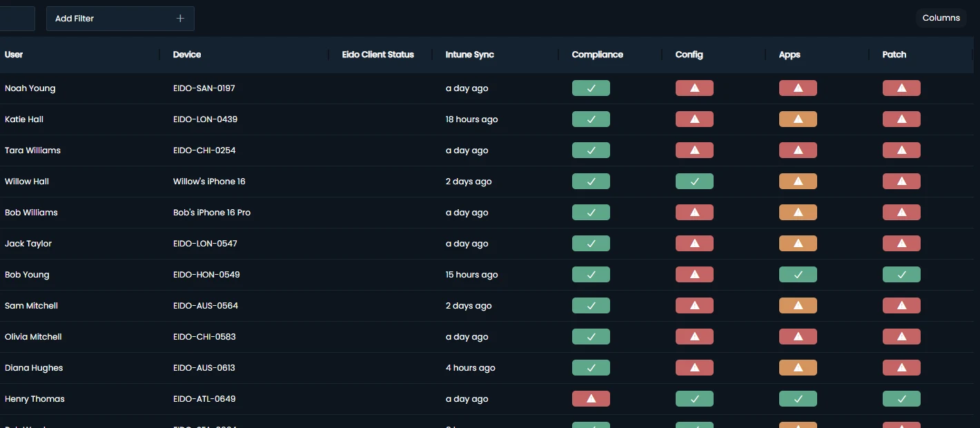980x428 pixels.
Task: Sort by the User column header
Action: [x=14, y=55]
